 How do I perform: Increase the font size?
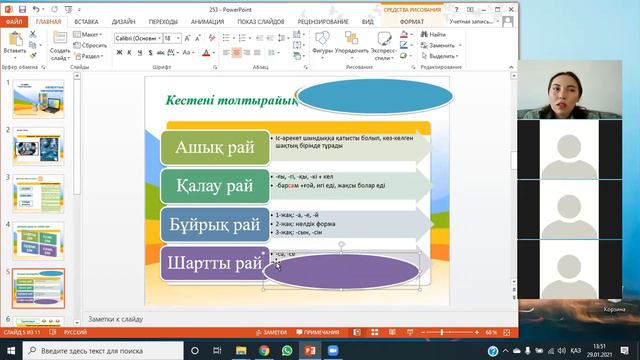187,38
